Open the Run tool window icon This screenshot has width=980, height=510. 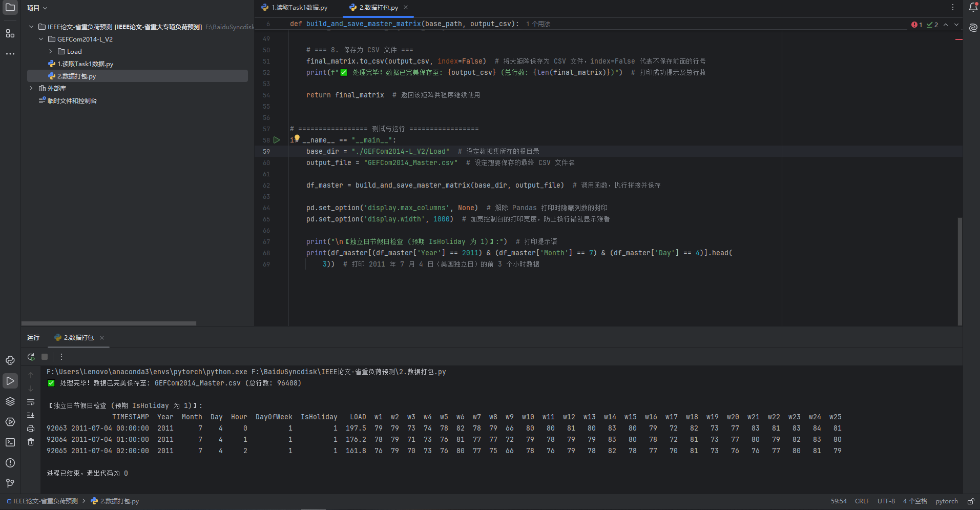10,381
